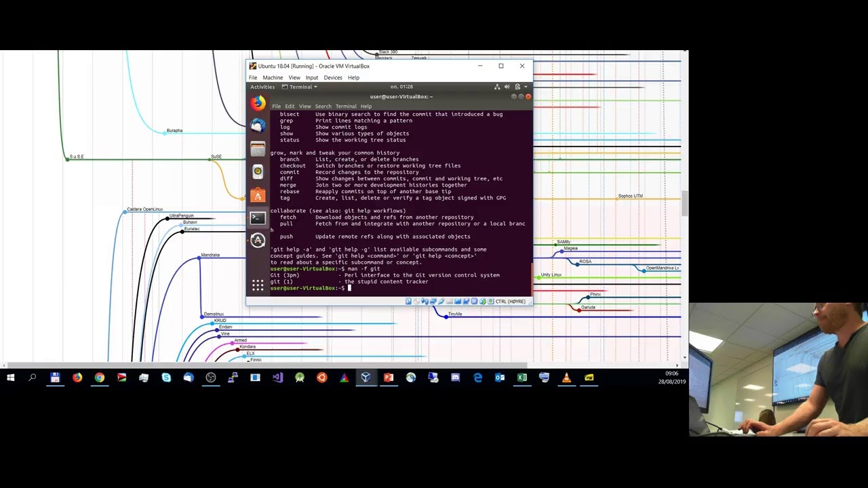Open Excel in Windows taskbar

[x=522, y=378]
